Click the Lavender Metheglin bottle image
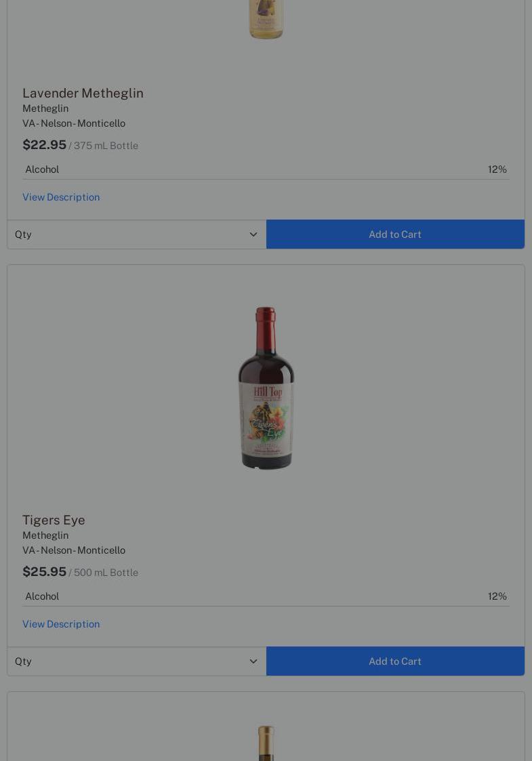The image size is (532, 761). point(266,19)
